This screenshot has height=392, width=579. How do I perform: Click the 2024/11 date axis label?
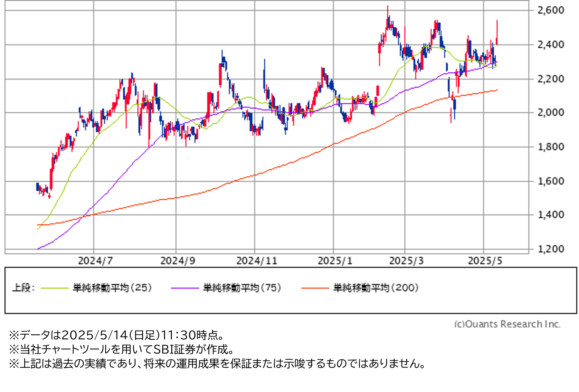[257, 261]
